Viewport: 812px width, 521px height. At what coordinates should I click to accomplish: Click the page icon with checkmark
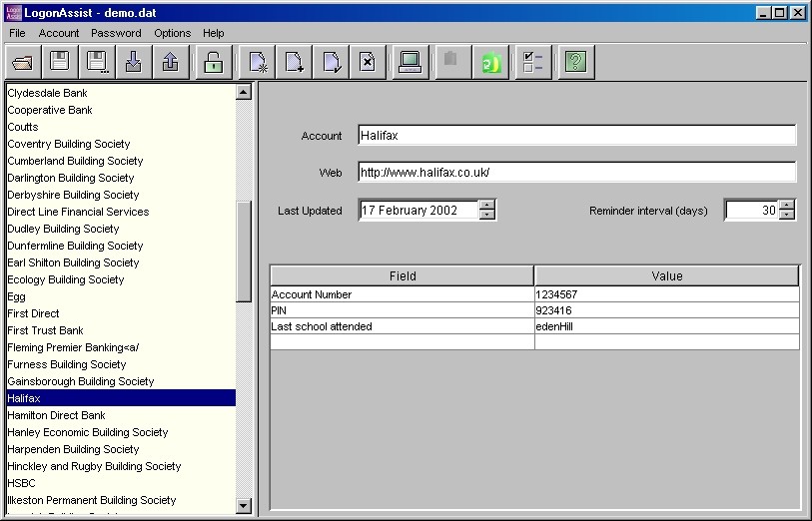click(331, 62)
